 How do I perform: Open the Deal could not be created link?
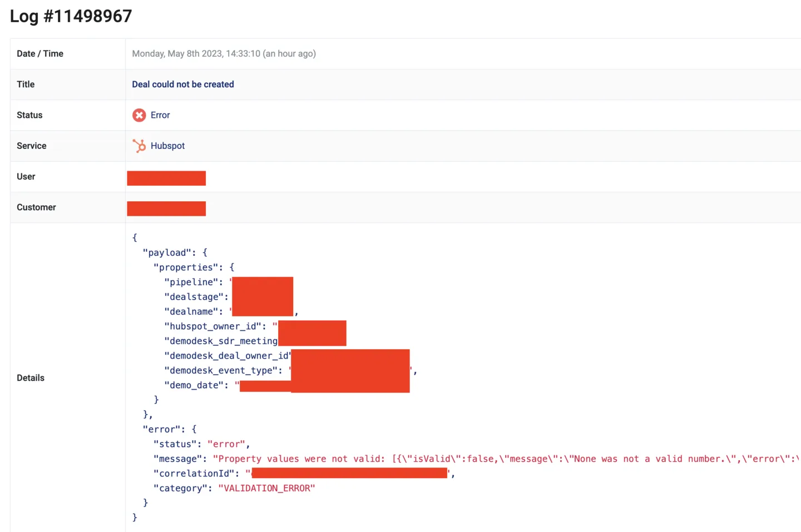(x=183, y=84)
